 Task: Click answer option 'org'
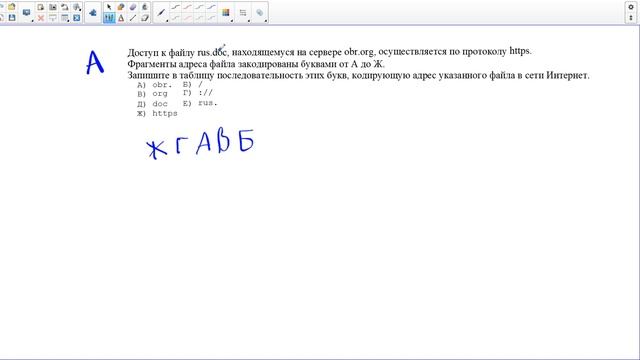[x=160, y=93]
